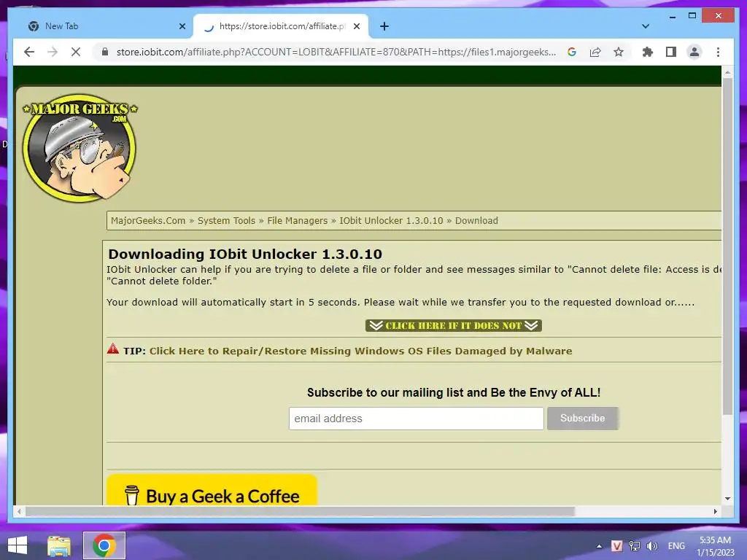Image resolution: width=747 pixels, height=560 pixels.
Task: Click Buy a Geek a Coffee banner
Action: (x=212, y=490)
